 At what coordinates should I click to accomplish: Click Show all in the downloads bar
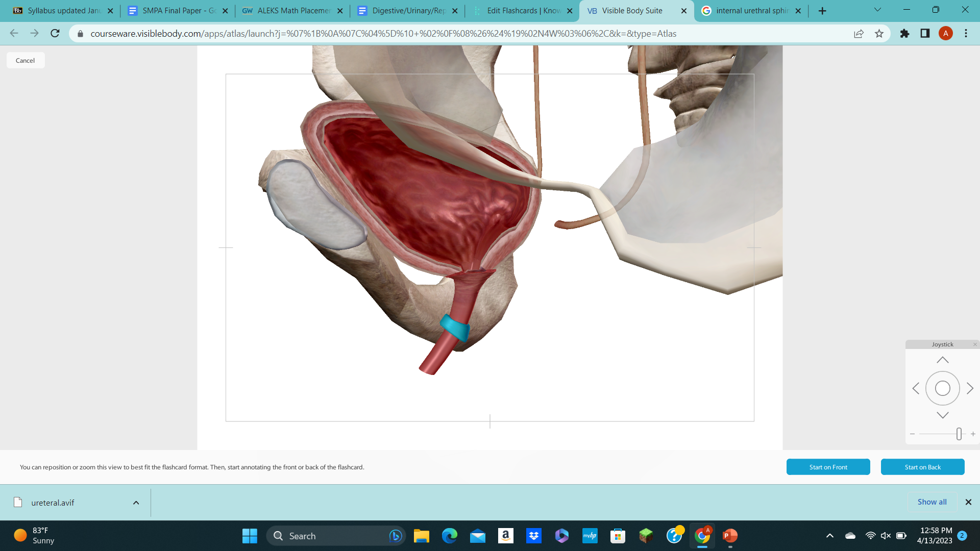(932, 502)
